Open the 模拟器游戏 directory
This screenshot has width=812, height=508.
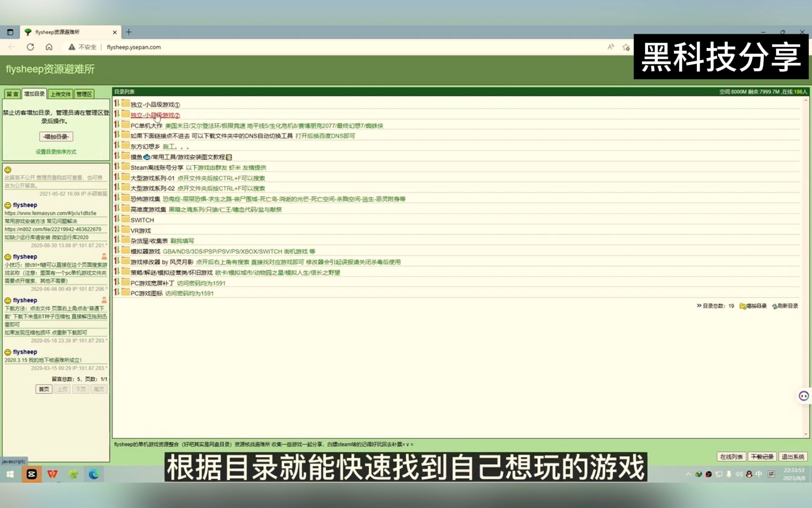145,252
